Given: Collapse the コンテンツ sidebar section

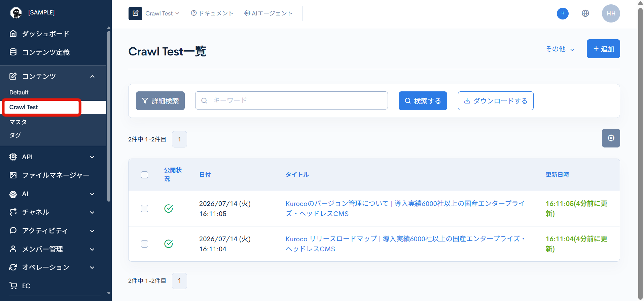Looking at the screenshot, I should (x=92, y=77).
